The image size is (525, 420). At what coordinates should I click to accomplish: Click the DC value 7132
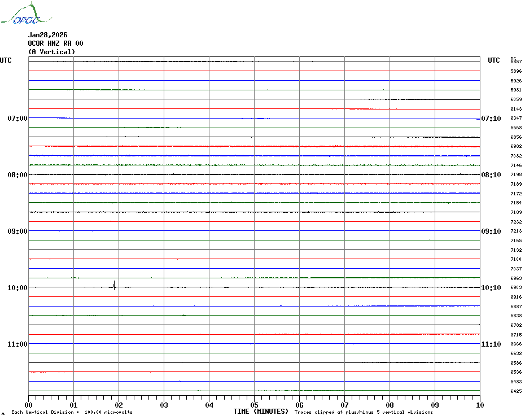click(516, 250)
